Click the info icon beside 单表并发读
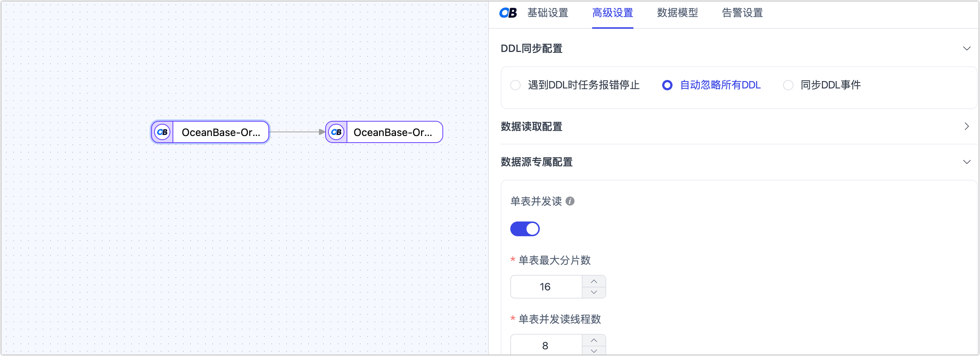 [570, 201]
